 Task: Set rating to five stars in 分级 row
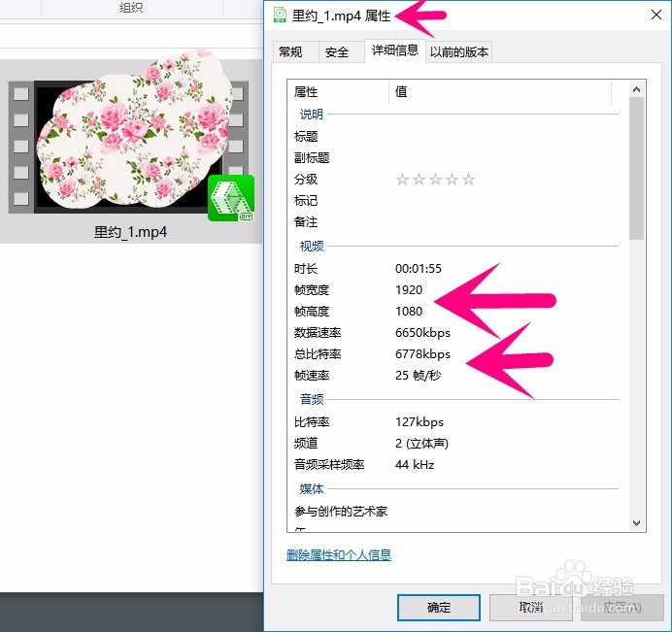click(x=468, y=179)
